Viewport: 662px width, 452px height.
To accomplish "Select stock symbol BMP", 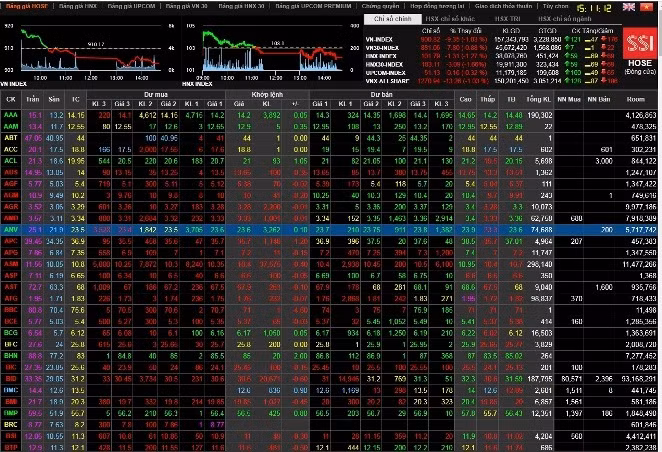I will click(x=11, y=413).
